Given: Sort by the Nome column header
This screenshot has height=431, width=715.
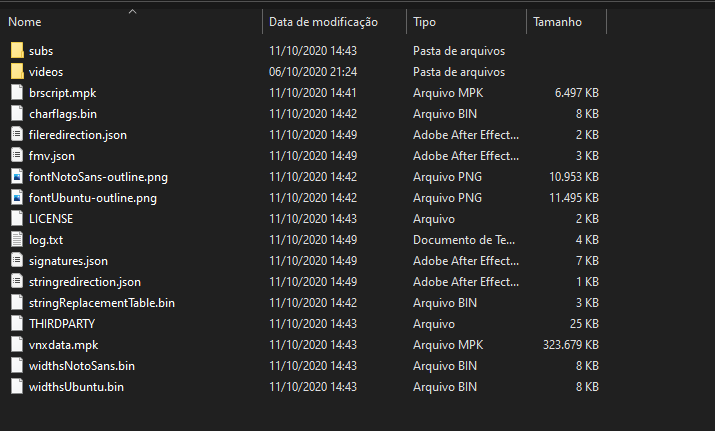Looking at the screenshot, I should tap(25, 22).
